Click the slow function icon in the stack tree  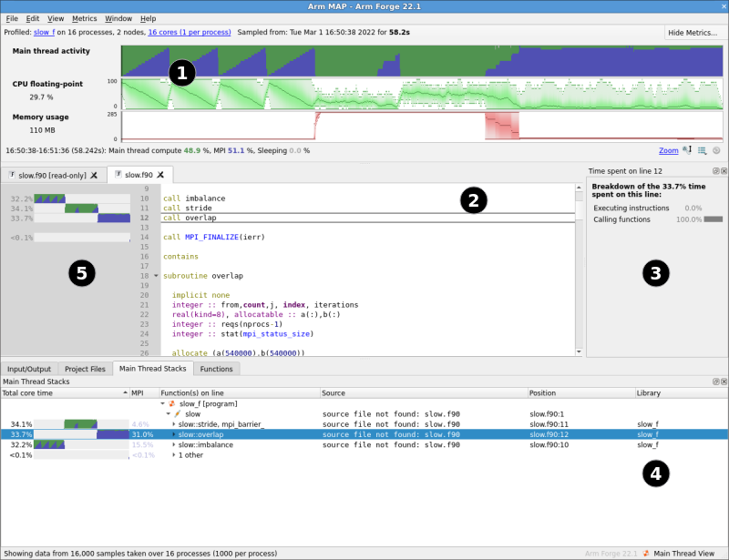coord(178,414)
